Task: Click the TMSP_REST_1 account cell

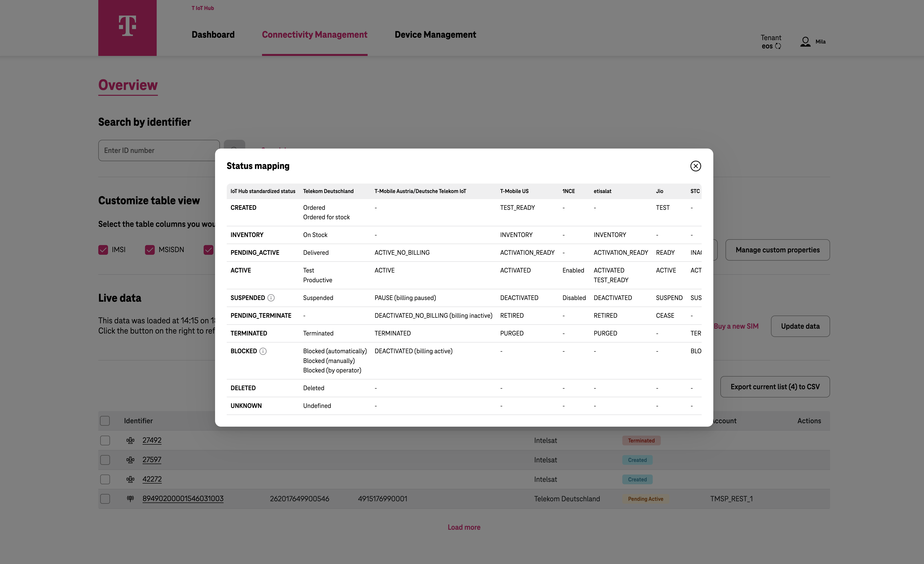Action: [x=731, y=499]
